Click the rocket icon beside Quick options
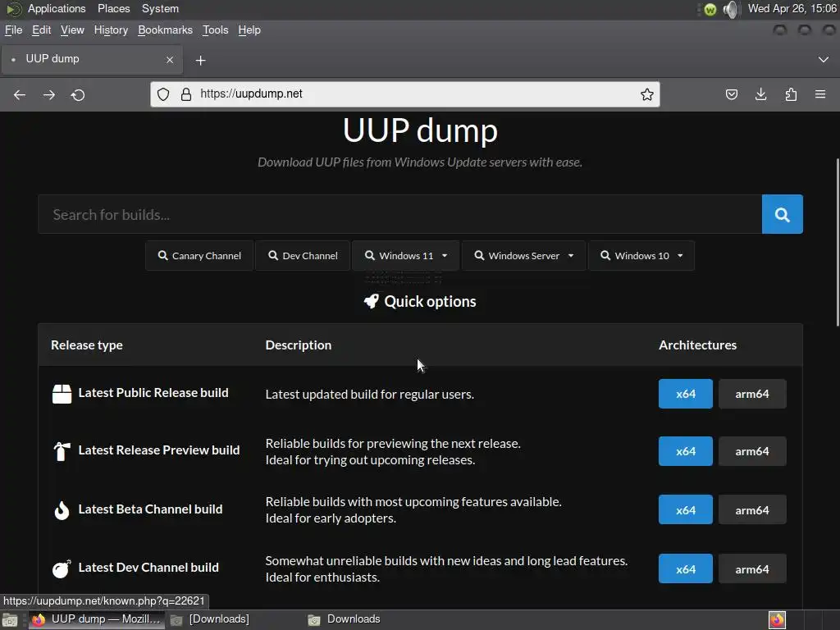Viewport: 840px width, 630px height. click(x=372, y=301)
